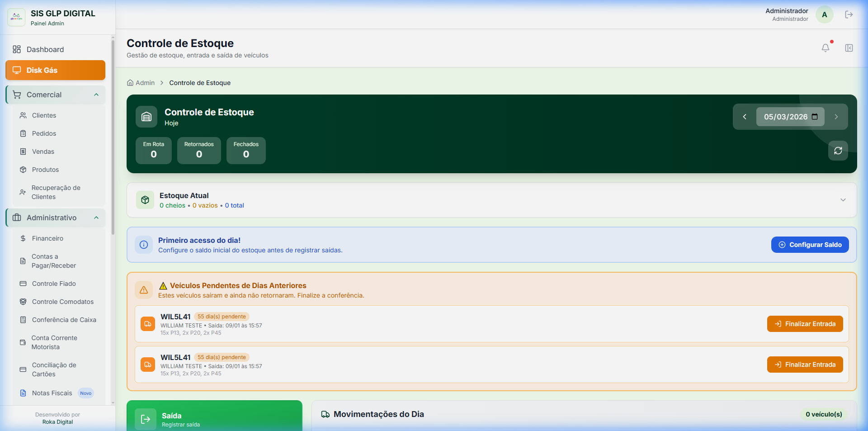This screenshot has width=868, height=431.
Task: Click the Configurar Saldo button
Action: click(x=810, y=245)
